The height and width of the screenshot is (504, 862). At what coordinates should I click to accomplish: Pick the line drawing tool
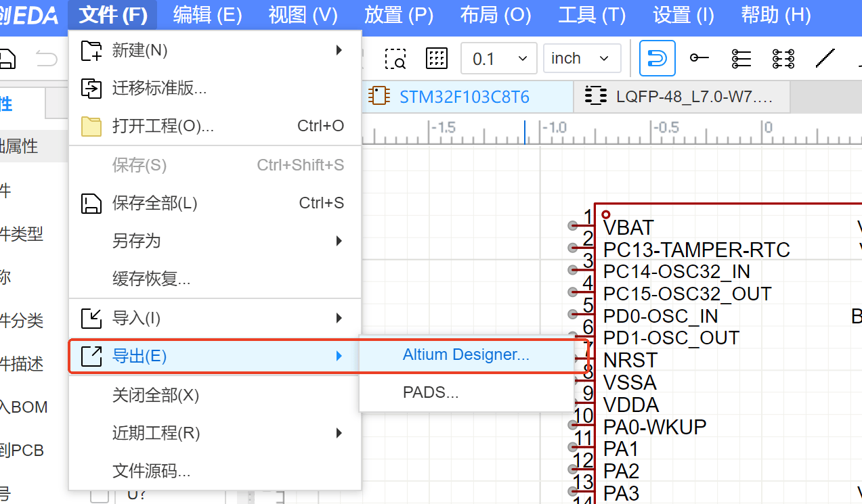click(x=825, y=58)
